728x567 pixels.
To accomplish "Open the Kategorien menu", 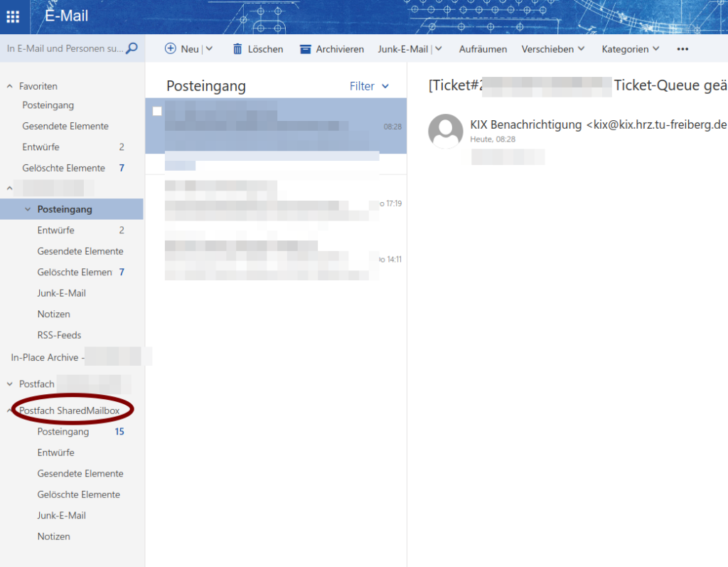I will (630, 49).
